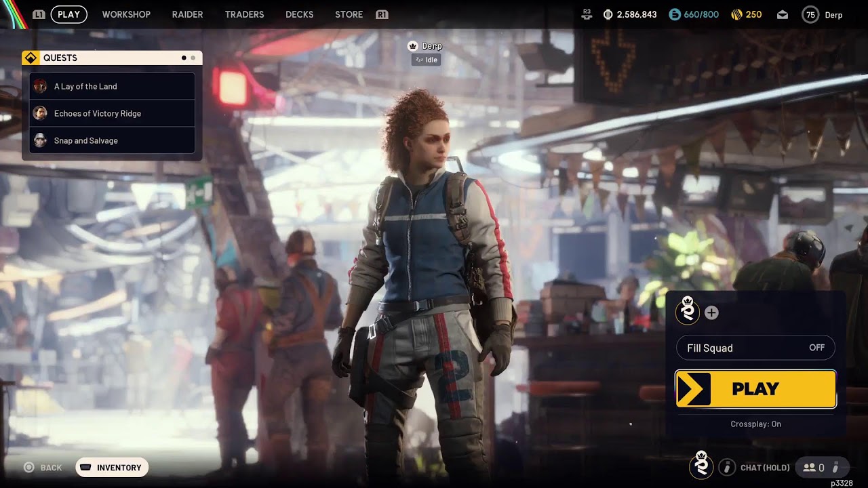Click the level 75 badge
Viewport: 868px width, 488px height.
[810, 14]
